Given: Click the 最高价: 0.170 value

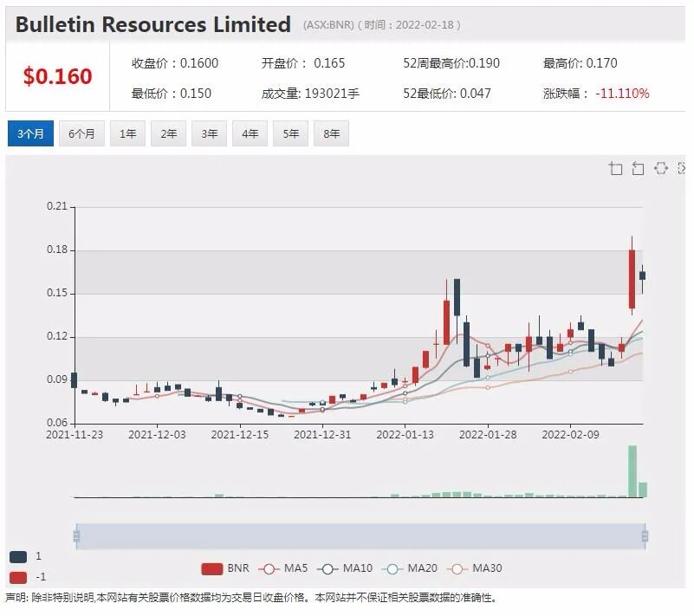Looking at the screenshot, I should 580,63.
